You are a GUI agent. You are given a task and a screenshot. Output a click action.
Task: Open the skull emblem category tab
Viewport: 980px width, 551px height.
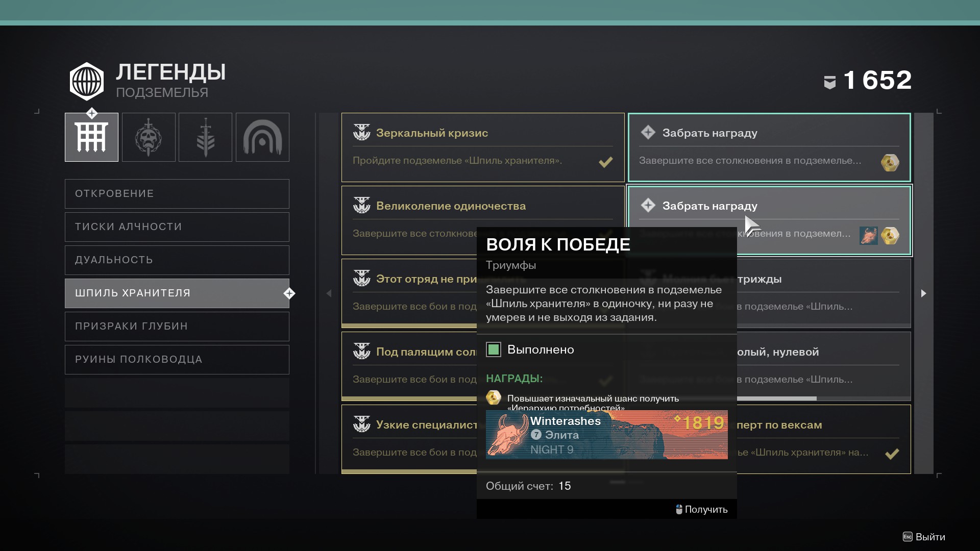coord(149,137)
